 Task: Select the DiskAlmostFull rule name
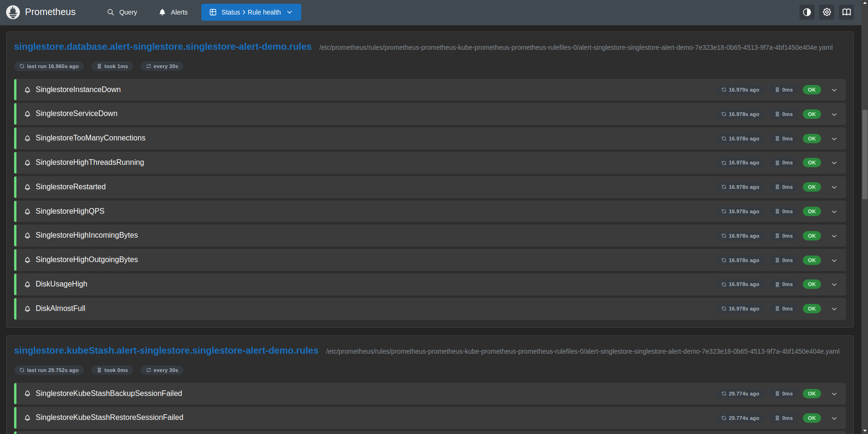61,309
